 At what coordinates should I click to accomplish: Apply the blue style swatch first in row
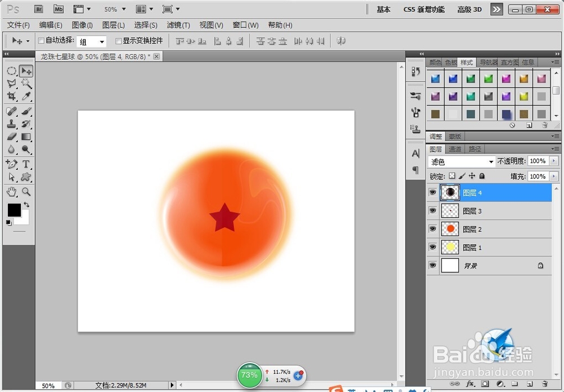click(435, 78)
